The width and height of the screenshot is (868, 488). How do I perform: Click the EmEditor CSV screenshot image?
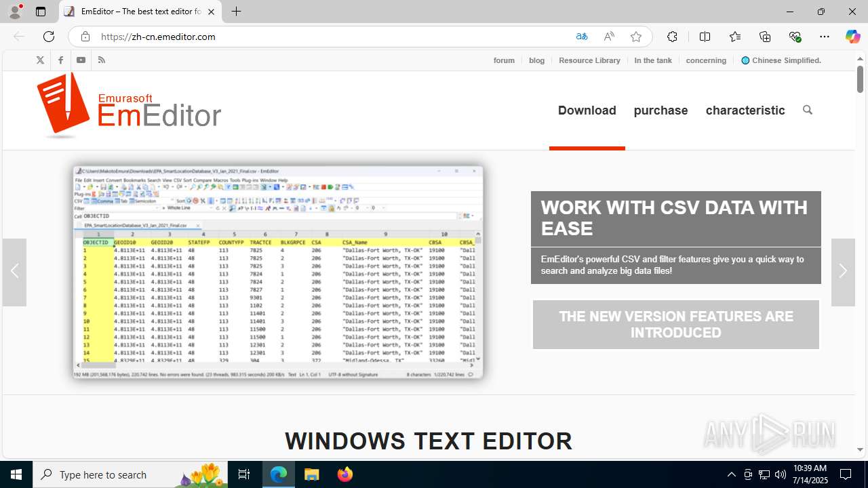click(x=278, y=272)
